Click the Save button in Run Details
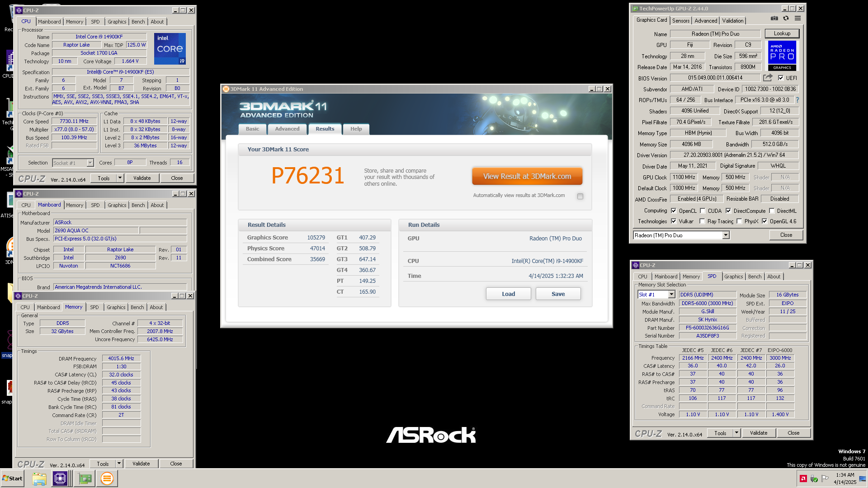 pos(558,294)
